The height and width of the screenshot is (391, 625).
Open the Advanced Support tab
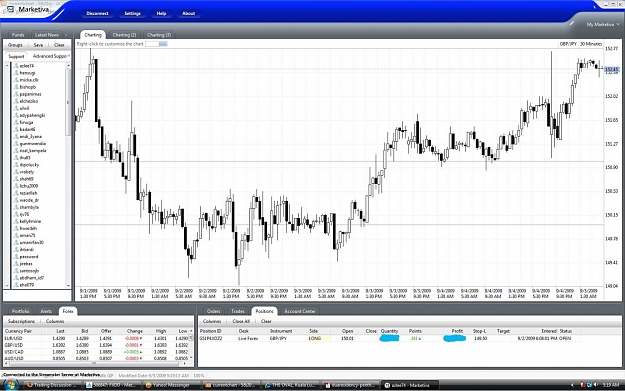pyautogui.click(x=49, y=56)
